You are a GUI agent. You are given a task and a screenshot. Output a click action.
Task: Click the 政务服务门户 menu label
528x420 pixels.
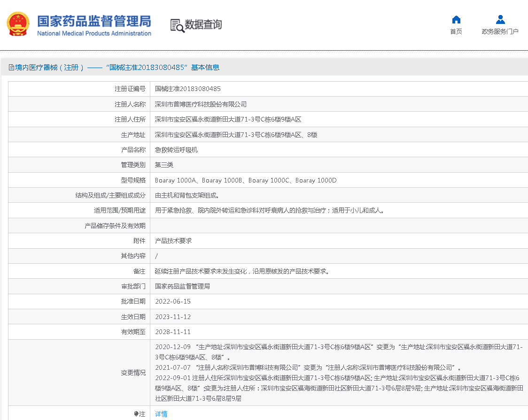500,31
